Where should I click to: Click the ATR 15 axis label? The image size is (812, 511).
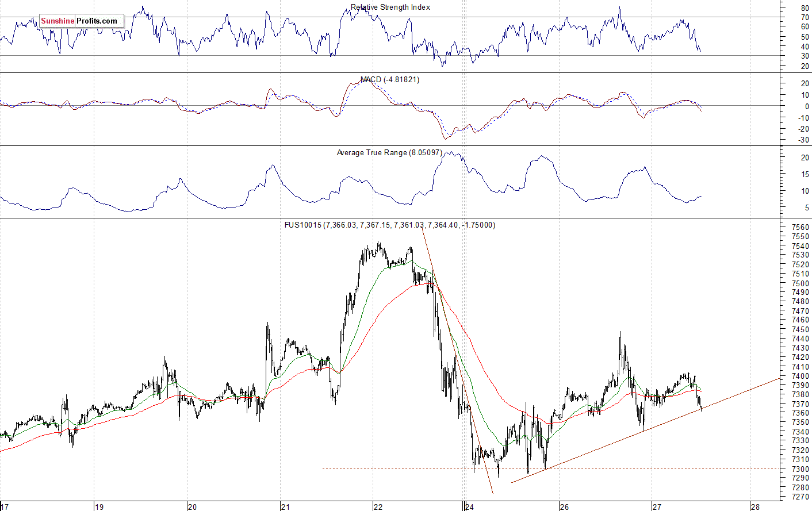(805, 175)
